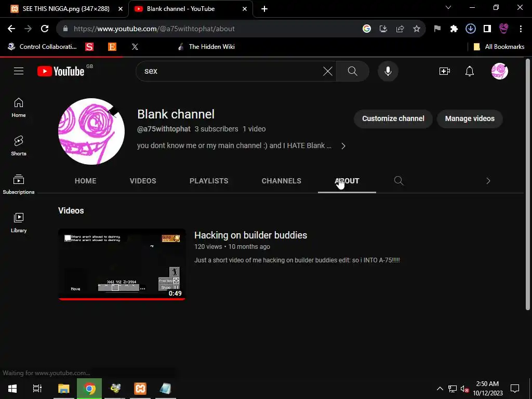Expand the channel description chevron
532x399 pixels.
click(x=343, y=146)
